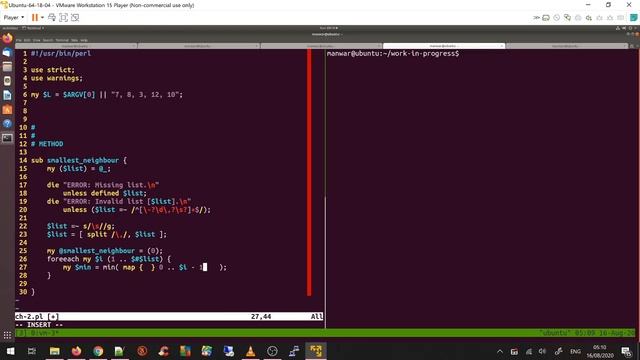Click the vim filename 'ch-2.pl [+]' in status line
The height and width of the screenshot is (360, 640).
pyautogui.click(x=37, y=316)
